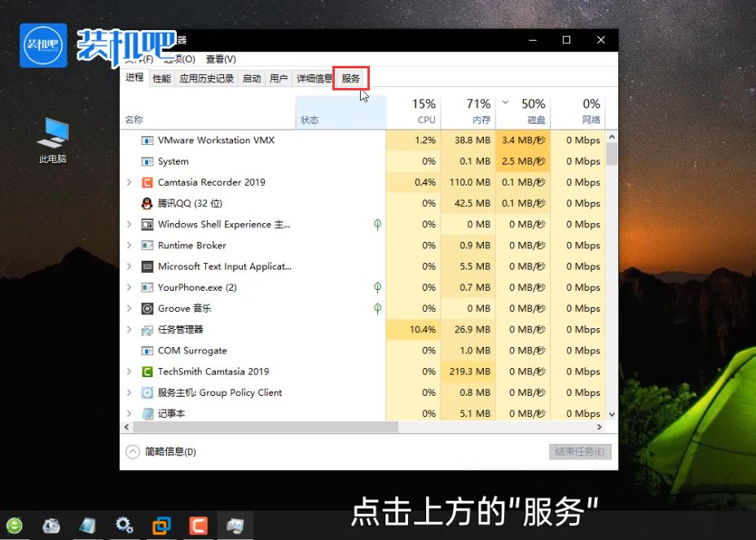Click the gear settings icon on the taskbar
This screenshot has width=756, height=540.
click(x=124, y=526)
